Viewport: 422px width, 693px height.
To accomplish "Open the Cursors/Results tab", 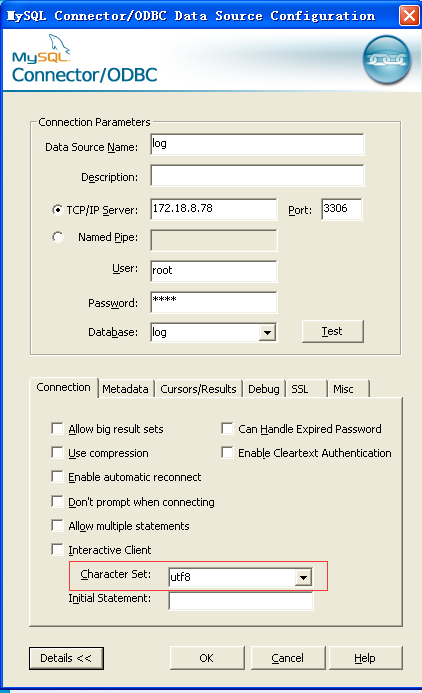I will tap(198, 389).
